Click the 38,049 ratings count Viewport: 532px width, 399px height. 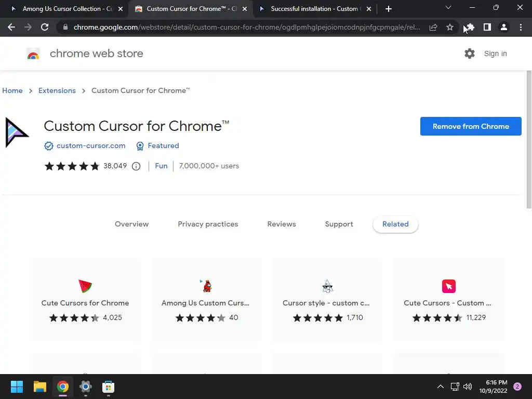tap(115, 166)
